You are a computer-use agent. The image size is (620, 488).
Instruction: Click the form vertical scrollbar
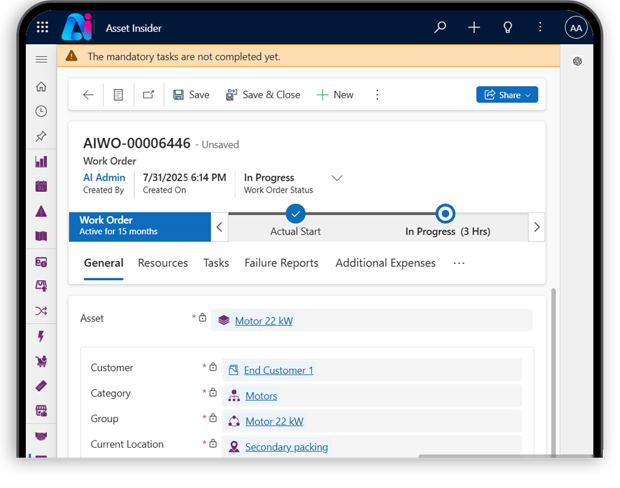(x=554, y=372)
